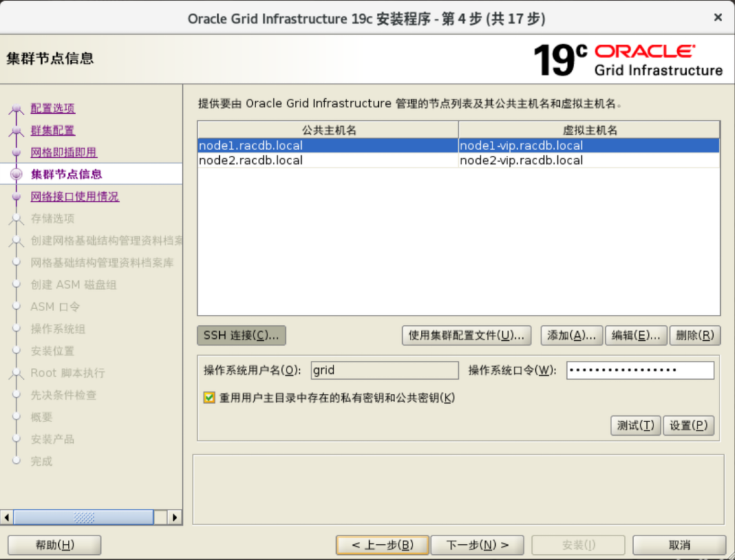Viewport: 735px width, 560px height.
Task: Open the 群集配置 step in sidebar
Action: [53, 131]
